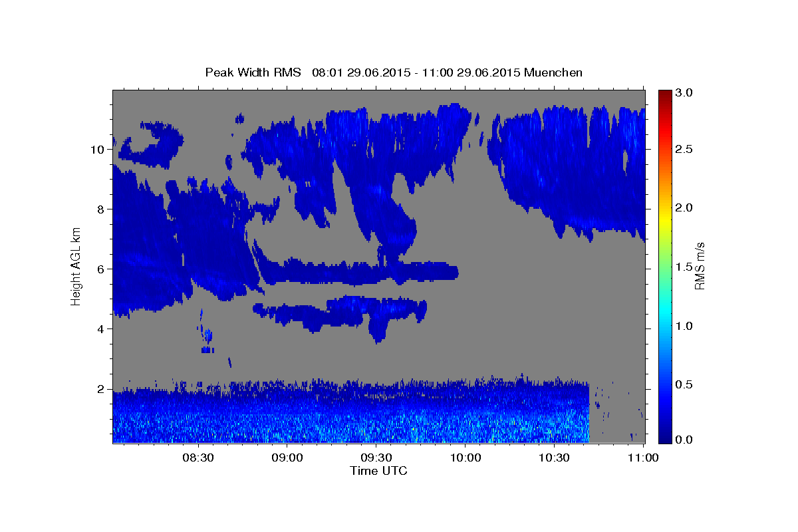Click the height tick label 10
The width and height of the screenshot is (798, 532).
(96, 150)
